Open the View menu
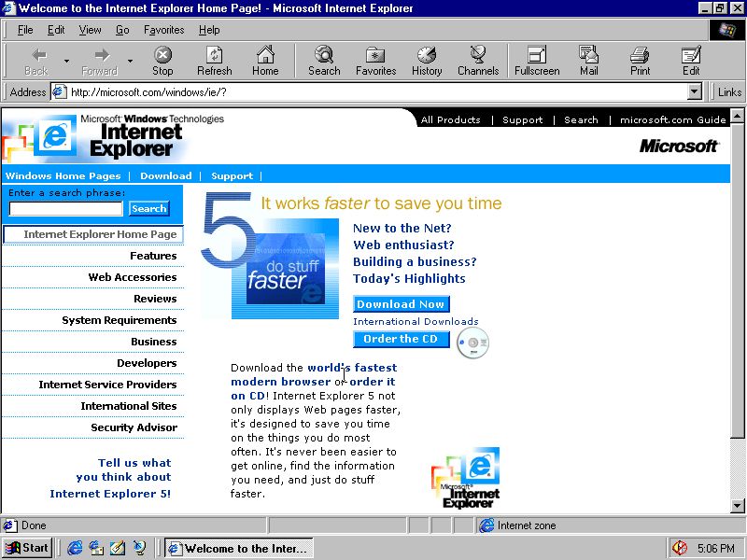 point(90,30)
